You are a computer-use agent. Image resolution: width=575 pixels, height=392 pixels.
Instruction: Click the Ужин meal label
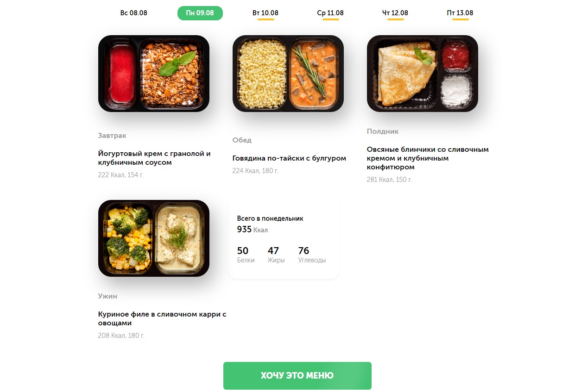point(107,296)
